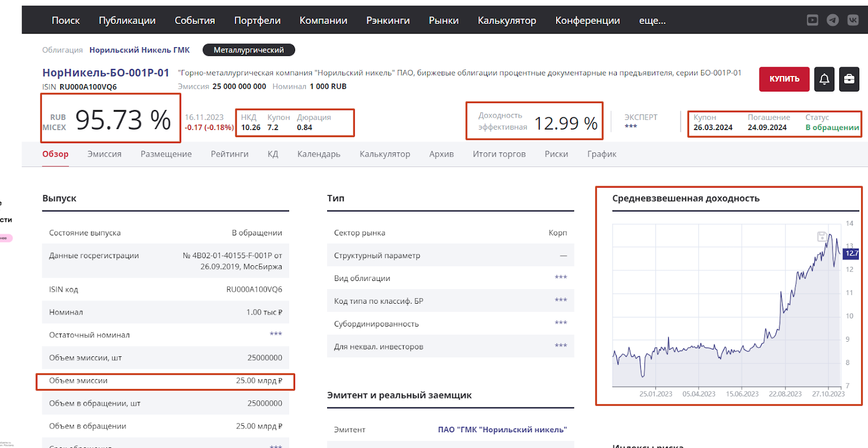Switch to the Рейтинги tab
This screenshot has width=868, height=448.
pos(229,154)
